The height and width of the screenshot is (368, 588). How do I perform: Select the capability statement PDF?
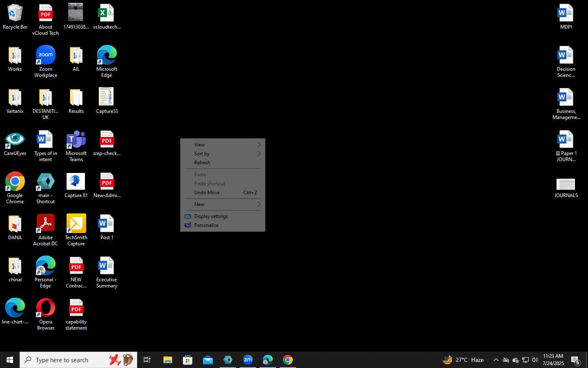click(x=76, y=314)
